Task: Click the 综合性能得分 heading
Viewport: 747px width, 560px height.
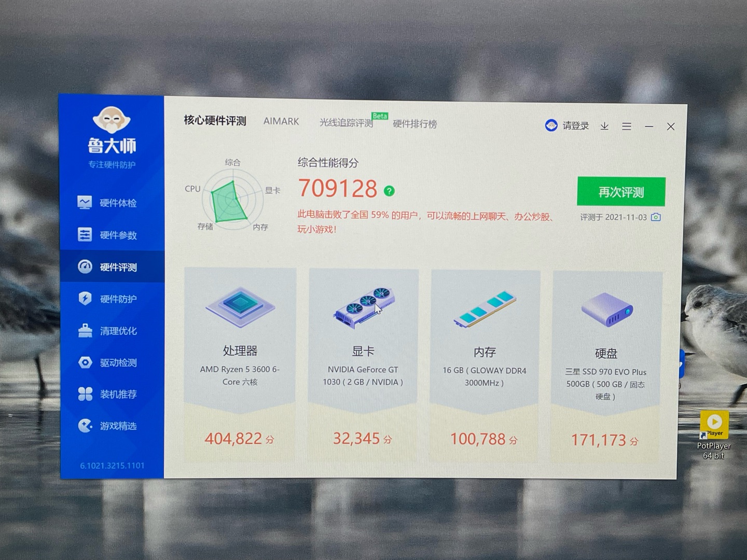Action: pos(328,163)
